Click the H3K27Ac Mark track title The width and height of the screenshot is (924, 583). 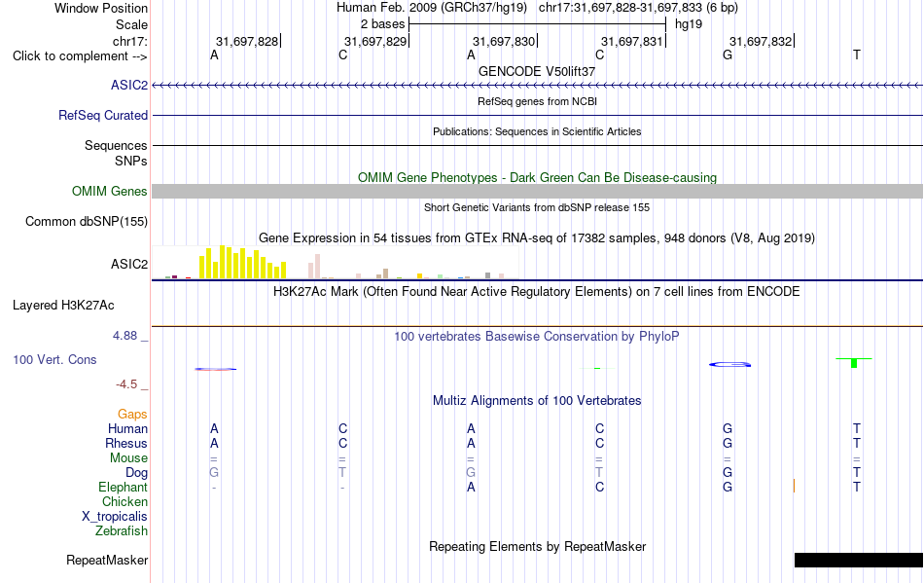click(x=537, y=292)
